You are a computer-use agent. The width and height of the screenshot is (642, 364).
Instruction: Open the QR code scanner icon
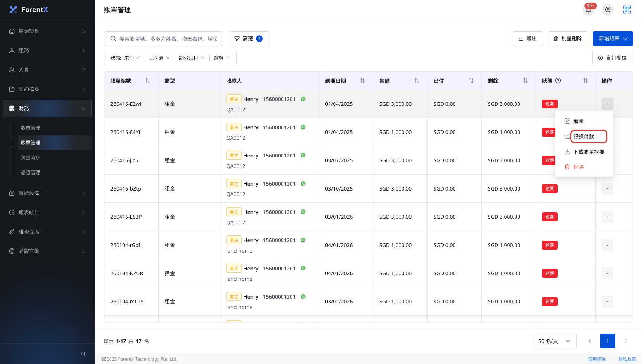(627, 10)
